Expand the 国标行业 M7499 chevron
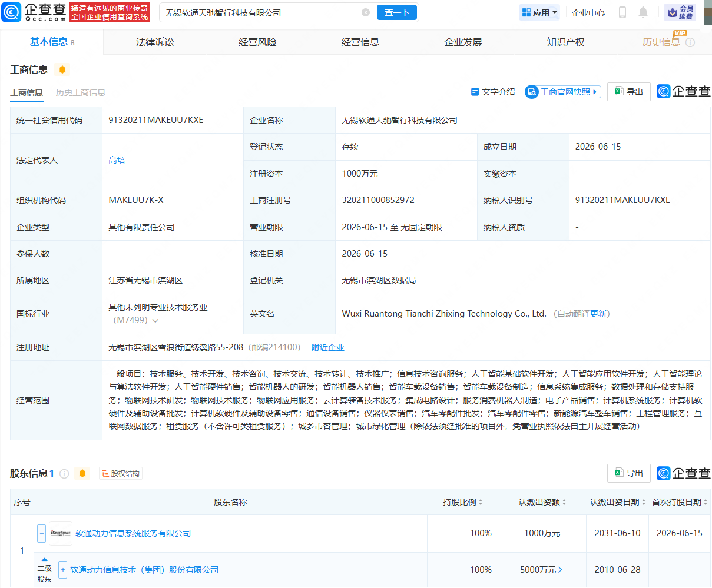Screen dimensions: 712x588 tap(155, 321)
